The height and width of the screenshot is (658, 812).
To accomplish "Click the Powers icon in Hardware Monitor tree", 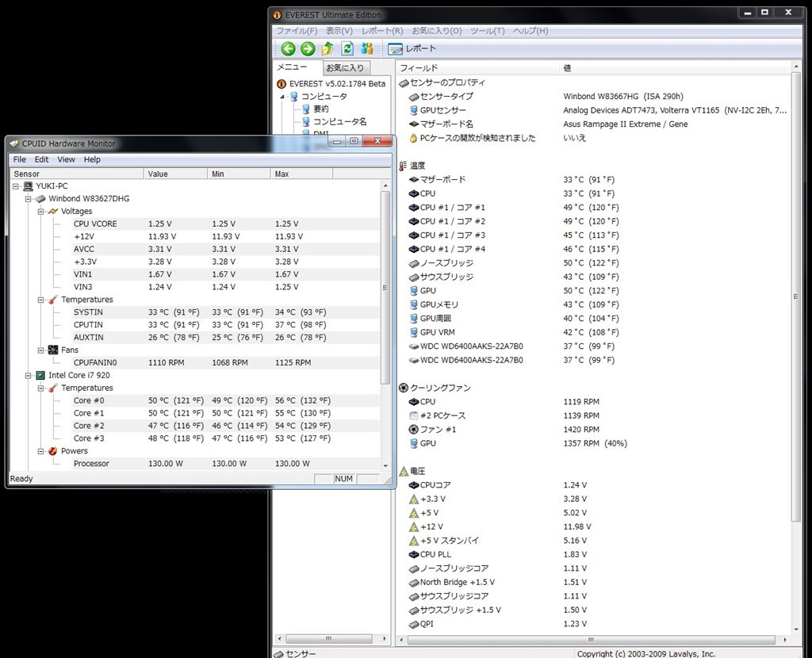I will [x=52, y=451].
